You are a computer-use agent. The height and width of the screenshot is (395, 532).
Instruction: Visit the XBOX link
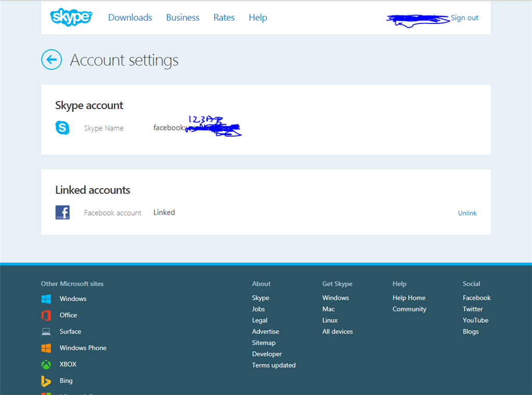pyautogui.click(x=68, y=364)
